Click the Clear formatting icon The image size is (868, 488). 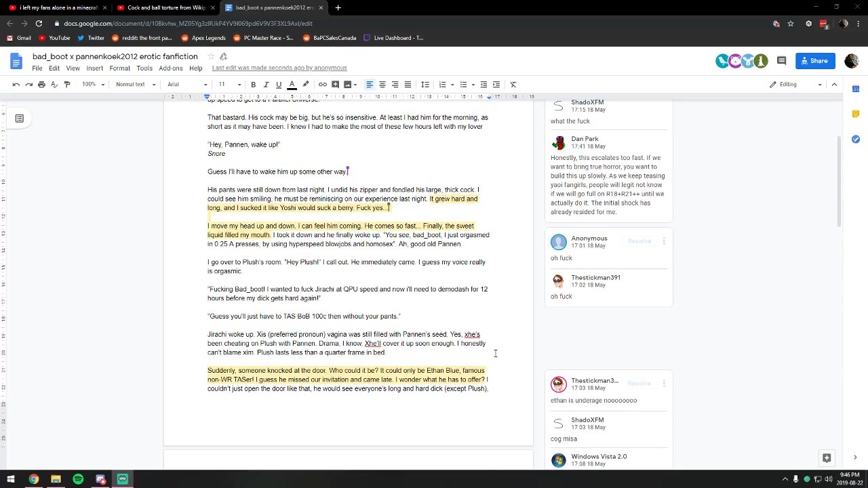pos(513,84)
